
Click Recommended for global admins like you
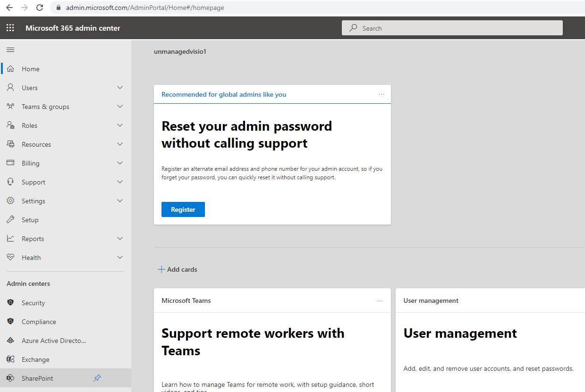pos(224,94)
